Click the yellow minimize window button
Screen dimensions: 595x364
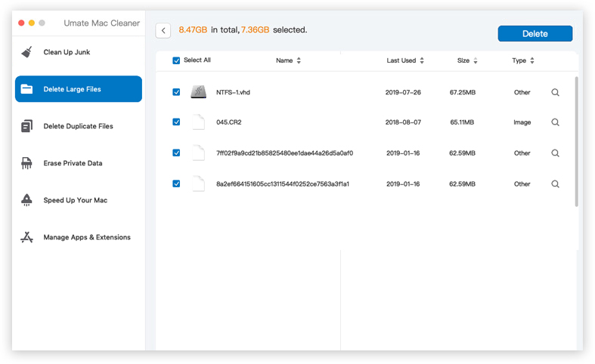[x=32, y=23]
